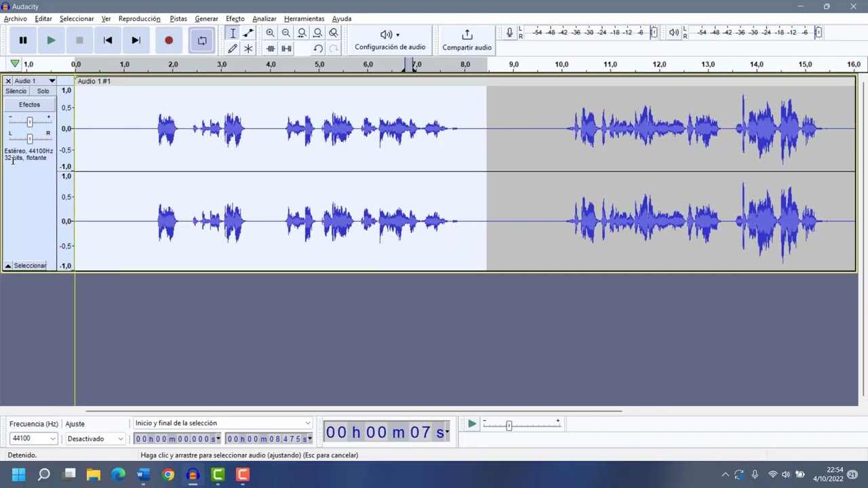Select the Multi-tool asterisk icon
Screen dimensions: 868x488
click(x=248, y=49)
